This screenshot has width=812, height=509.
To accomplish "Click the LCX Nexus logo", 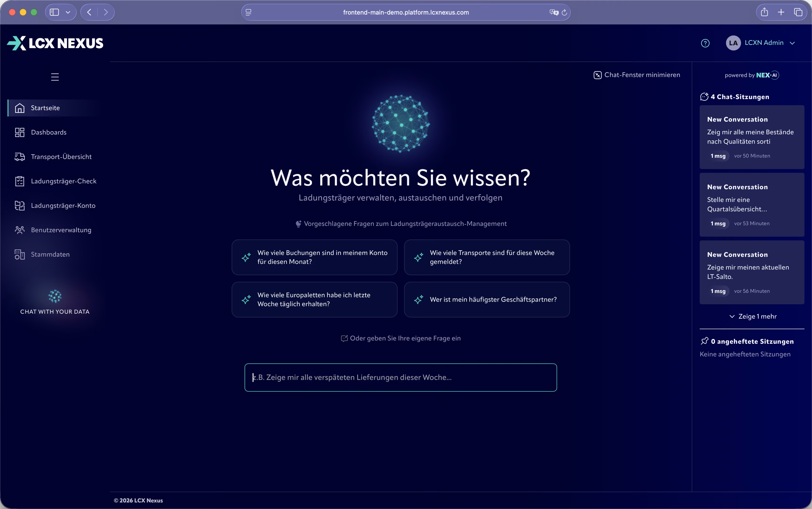I will pos(55,43).
